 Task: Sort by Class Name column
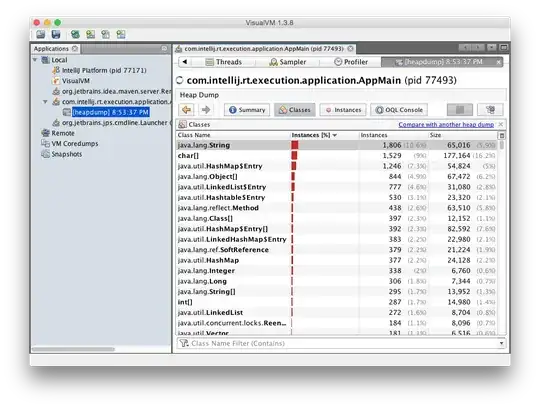[x=233, y=135]
